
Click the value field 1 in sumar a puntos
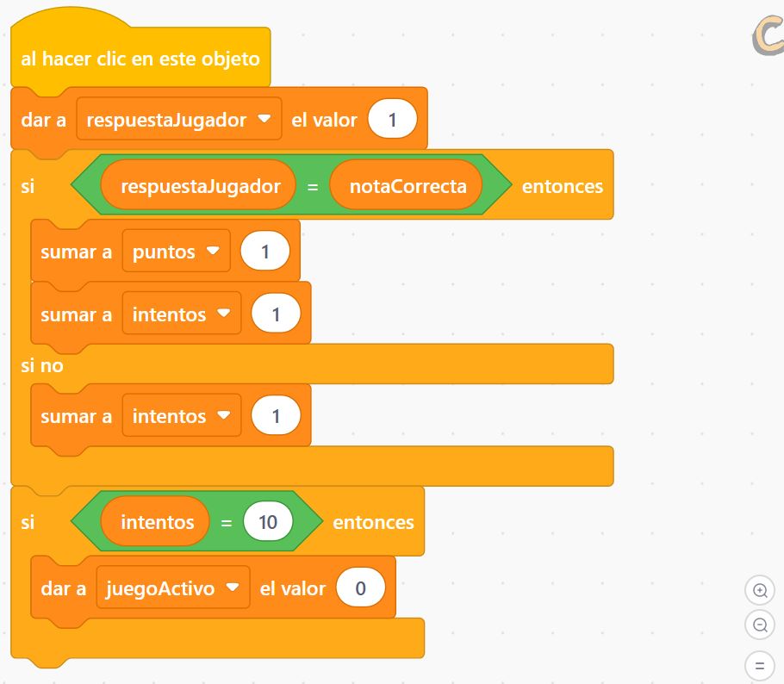pos(265,252)
